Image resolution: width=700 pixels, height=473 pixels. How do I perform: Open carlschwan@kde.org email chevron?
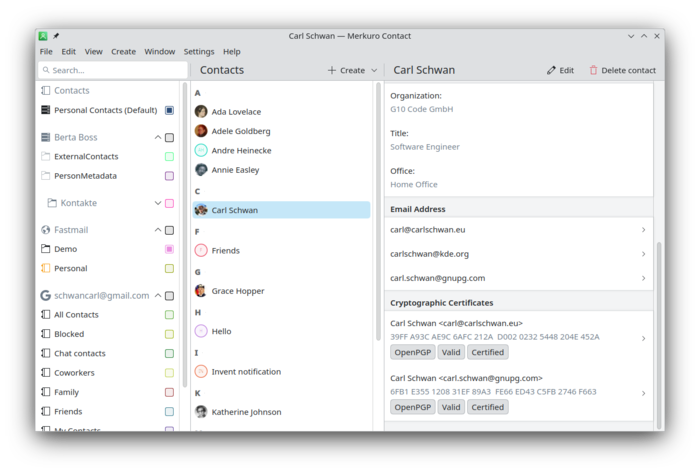(x=643, y=254)
